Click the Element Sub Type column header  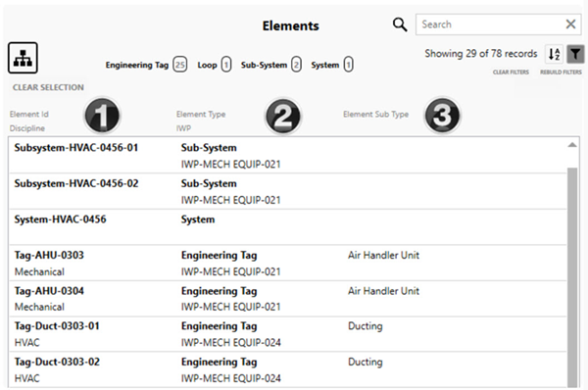click(x=375, y=114)
